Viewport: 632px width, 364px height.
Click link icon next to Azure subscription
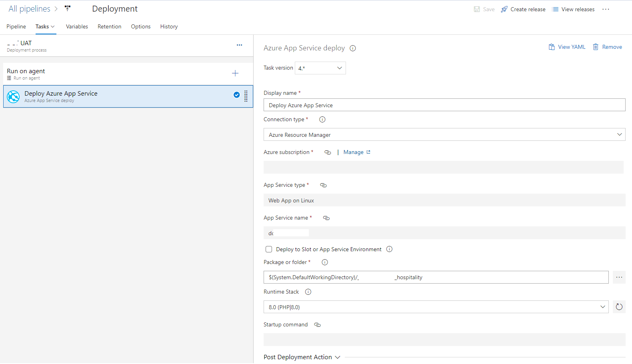(328, 152)
